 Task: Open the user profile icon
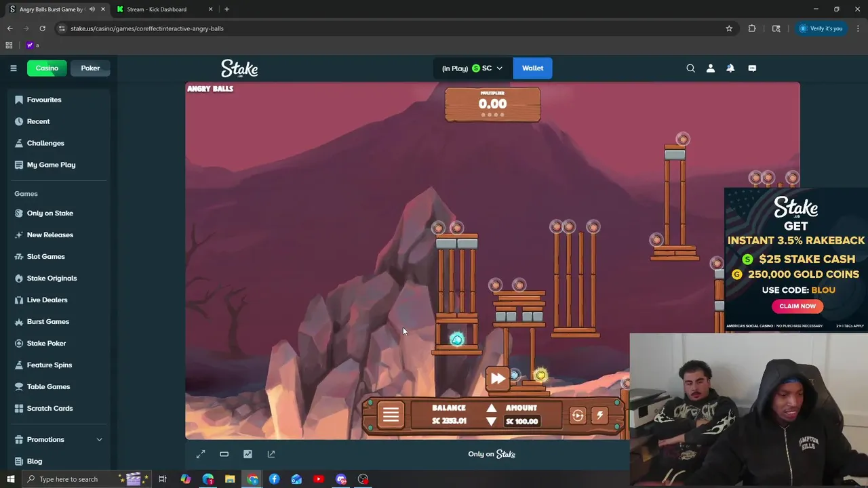click(711, 68)
